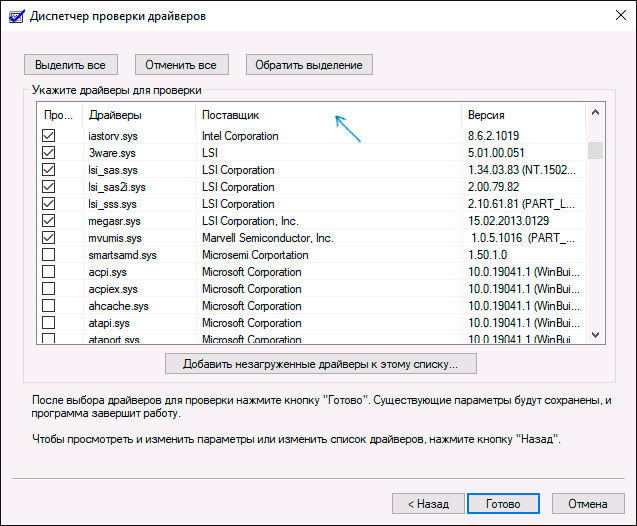Viewport: 637px width, 526px height.
Task: Check the ahcache.sys checkbox
Action: point(49,305)
